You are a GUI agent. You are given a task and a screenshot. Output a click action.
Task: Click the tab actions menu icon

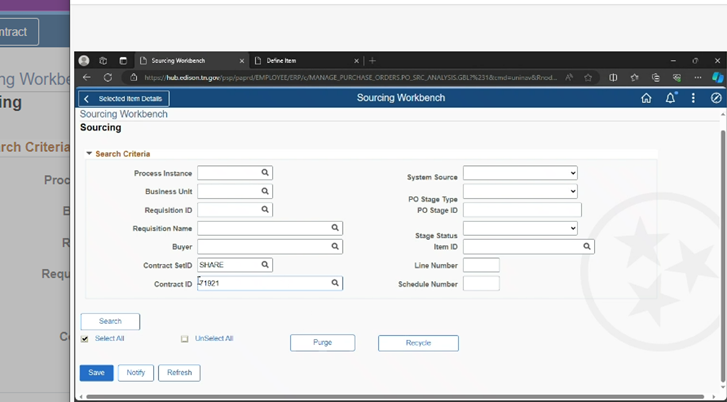(123, 61)
